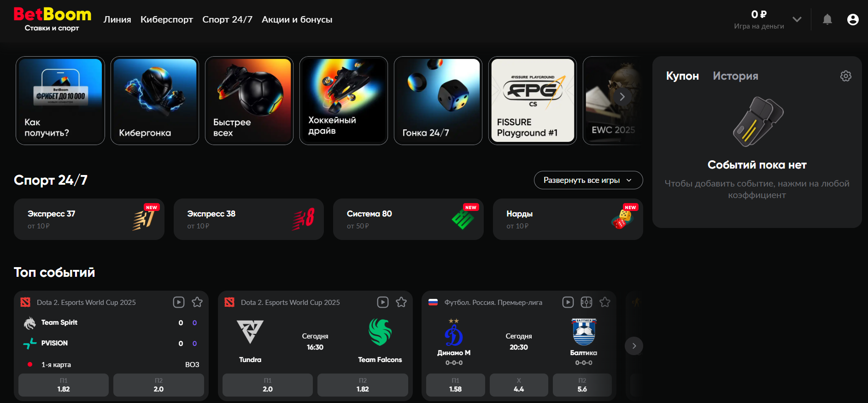This screenshot has width=868, height=403.
Task: Click Team Spirit team logo
Action: (30, 323)
